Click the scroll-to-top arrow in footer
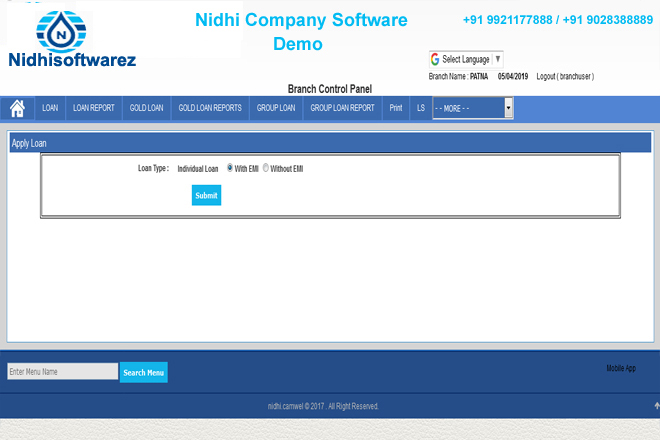The width and height of the screenshot is (660, 440). point(657,405)
